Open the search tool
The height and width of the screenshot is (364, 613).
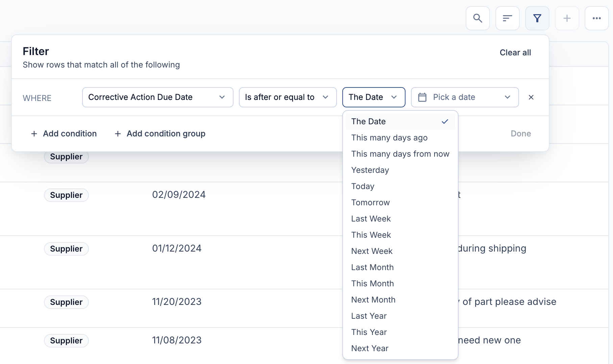coord(477,18)
